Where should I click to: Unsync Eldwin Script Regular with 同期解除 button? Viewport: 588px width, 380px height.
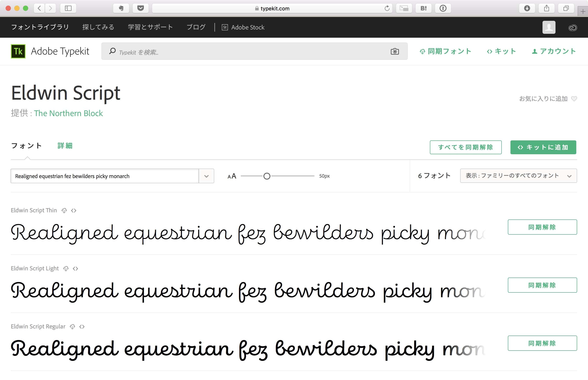coord(542,343)
